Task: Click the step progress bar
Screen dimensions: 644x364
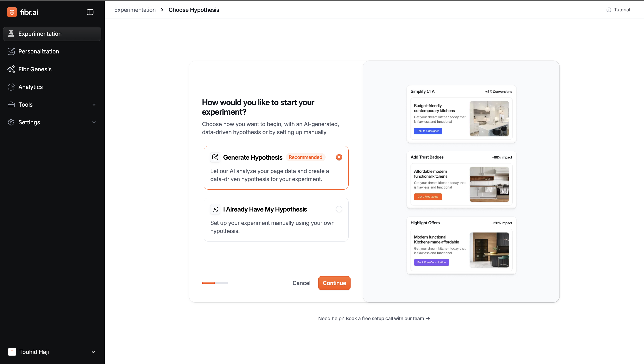Action: coord(215,283)
